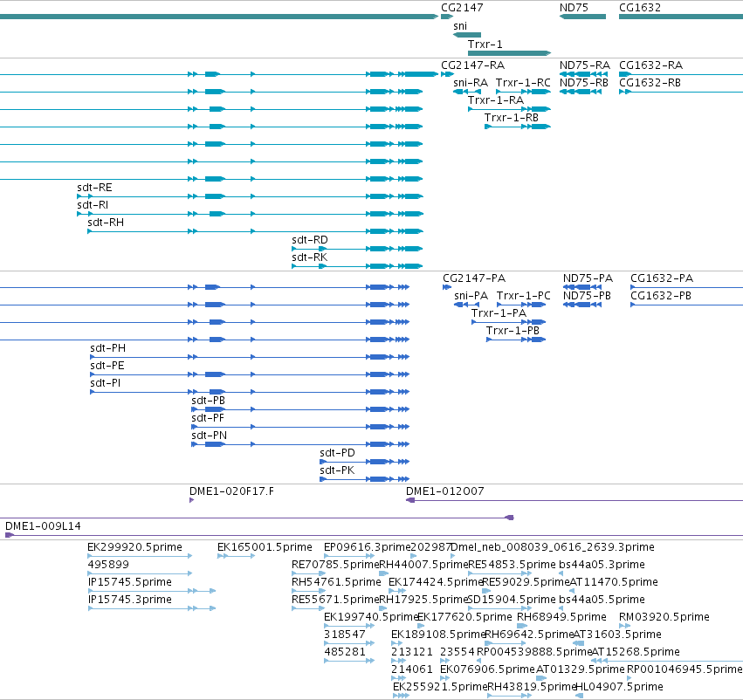Viewport: 743px width, 700px height.
Task: Click the CG1632-RA transcript label
Action: (x=650, y=65)
